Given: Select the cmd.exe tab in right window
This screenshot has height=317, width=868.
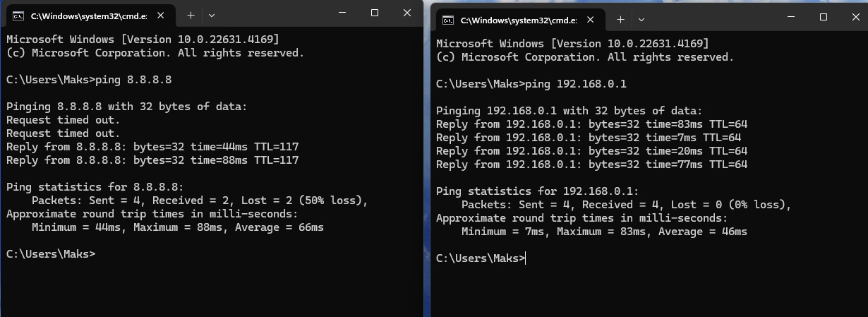Looking at the screenshot, I should click(x=519, y=20).
